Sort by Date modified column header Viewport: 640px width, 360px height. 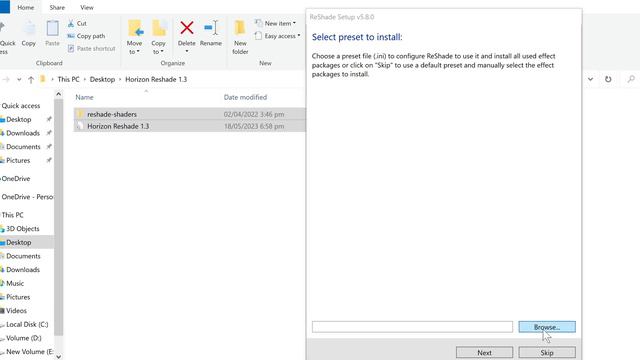245,97
